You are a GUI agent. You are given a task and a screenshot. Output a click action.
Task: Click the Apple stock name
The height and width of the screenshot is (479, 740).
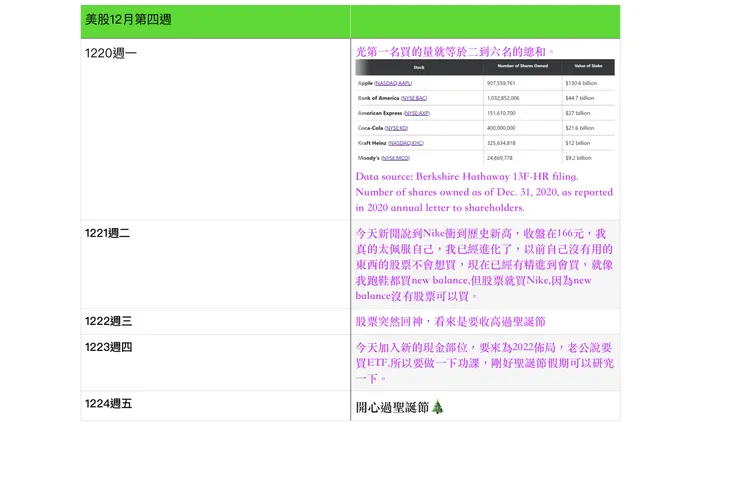click(365, 83)
